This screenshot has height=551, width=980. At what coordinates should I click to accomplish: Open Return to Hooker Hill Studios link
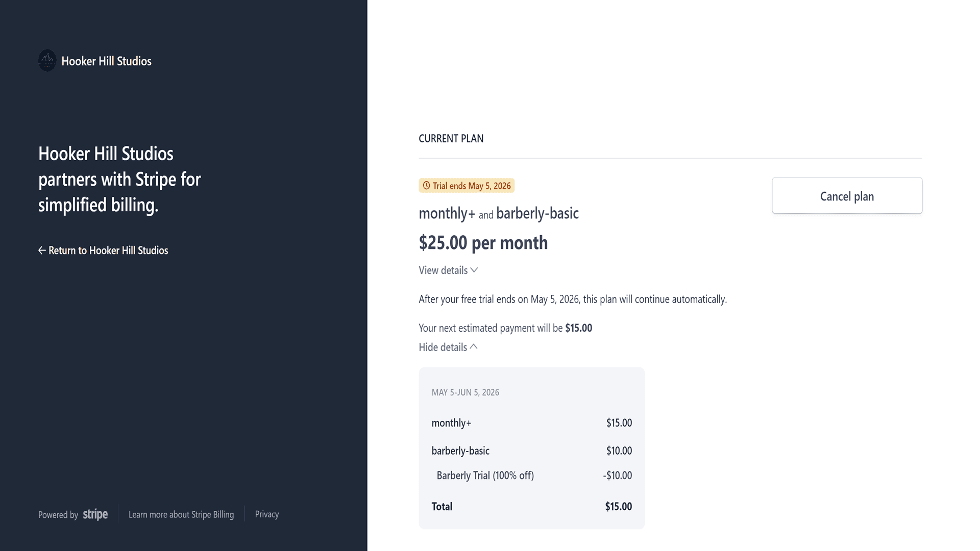click(103, 251)
